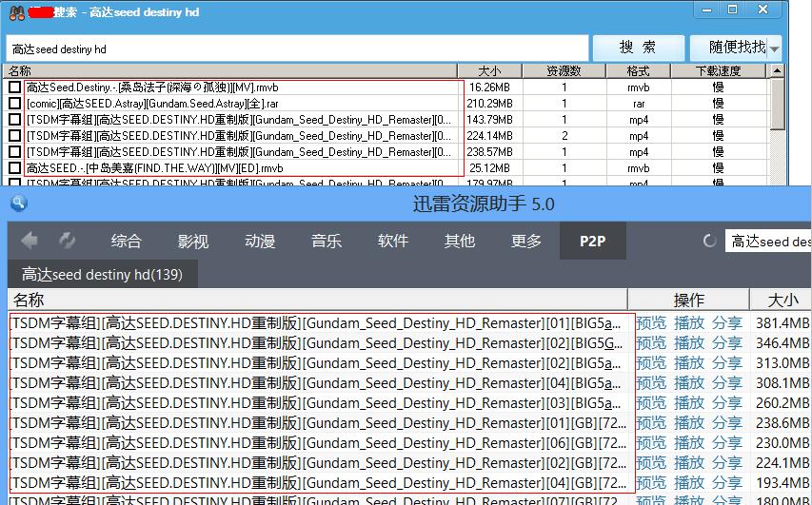Click the refresh arrows icon
Viewport: 812px width, 505px height.
[x=68, y=242]
